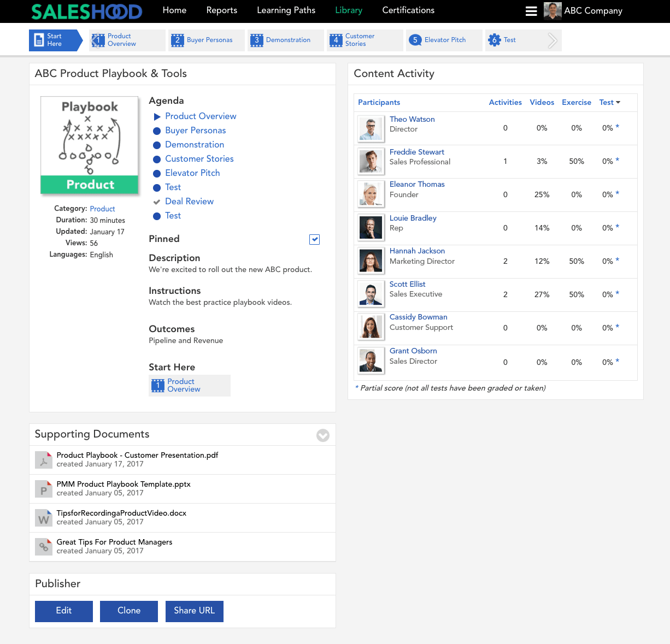Image resolution: width=670 pixels, height=644 pixels.
Task: Click Eleanor Thomas's 25% videos value
Action: (542, 194)
